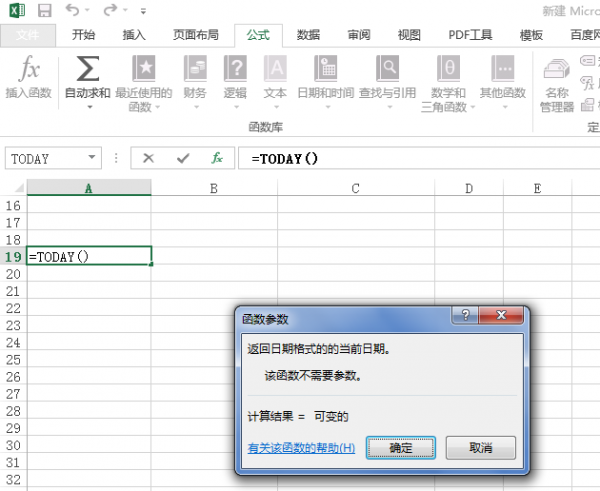Click the Excel logo in title bar

point(17,10)
